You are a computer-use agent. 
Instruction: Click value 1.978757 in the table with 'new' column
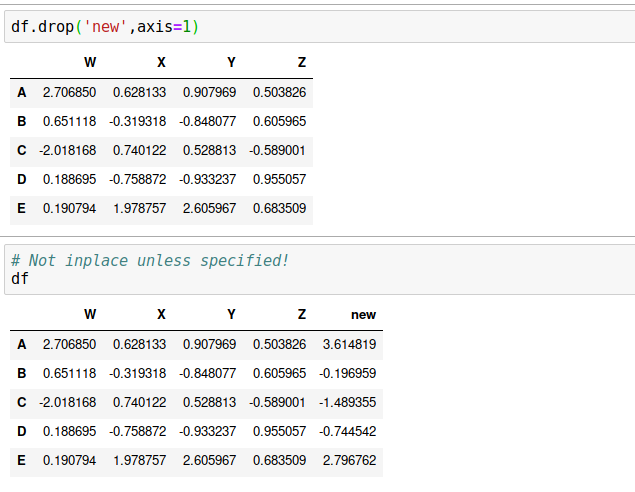[x=139, y=460]
